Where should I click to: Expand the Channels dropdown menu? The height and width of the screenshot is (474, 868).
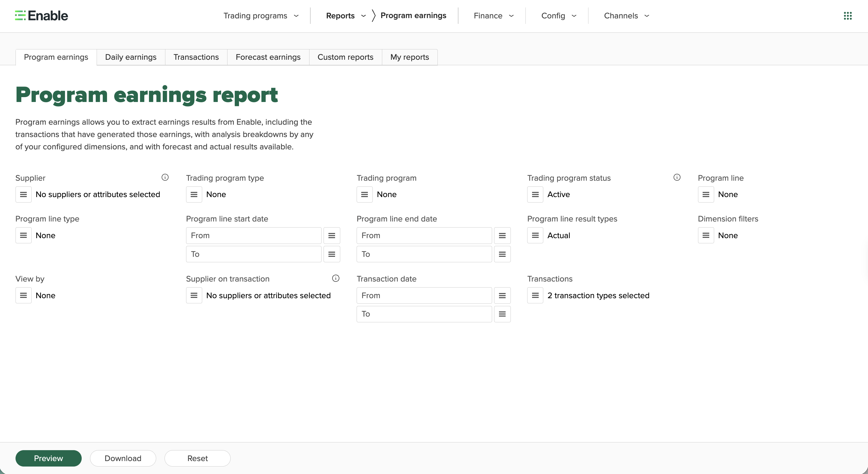click(626, 16)
